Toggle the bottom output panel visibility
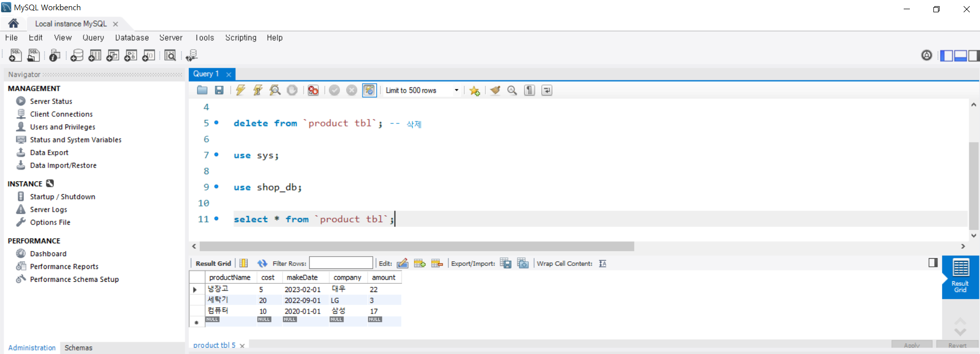The height and width of the screenshot is (354, 980). pyautogui.click(x=960, y=55)
